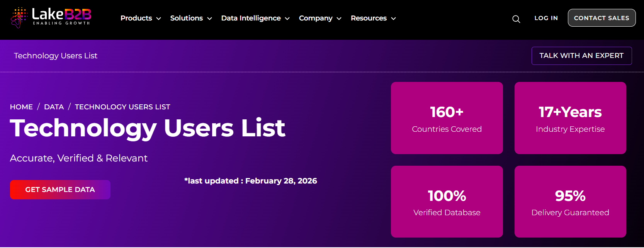Open the Products menu
The image size is (644, 248).
pyautogui.click(x=136, y=18)
